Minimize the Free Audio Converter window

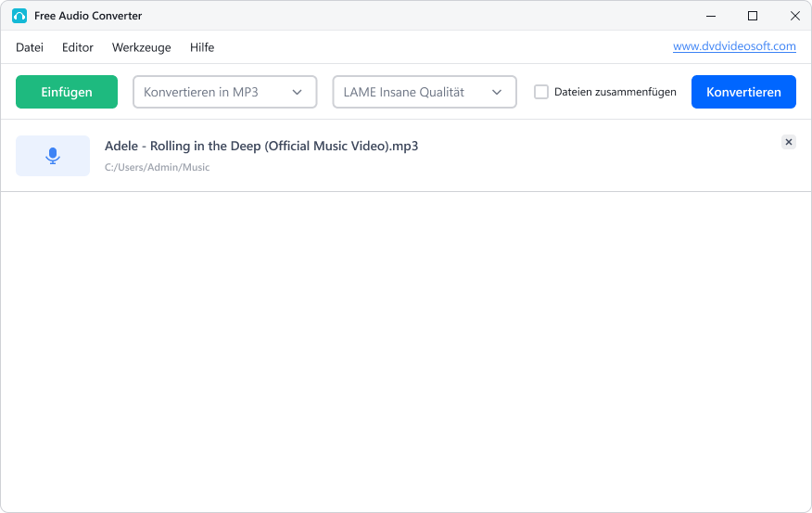point(711,16)
